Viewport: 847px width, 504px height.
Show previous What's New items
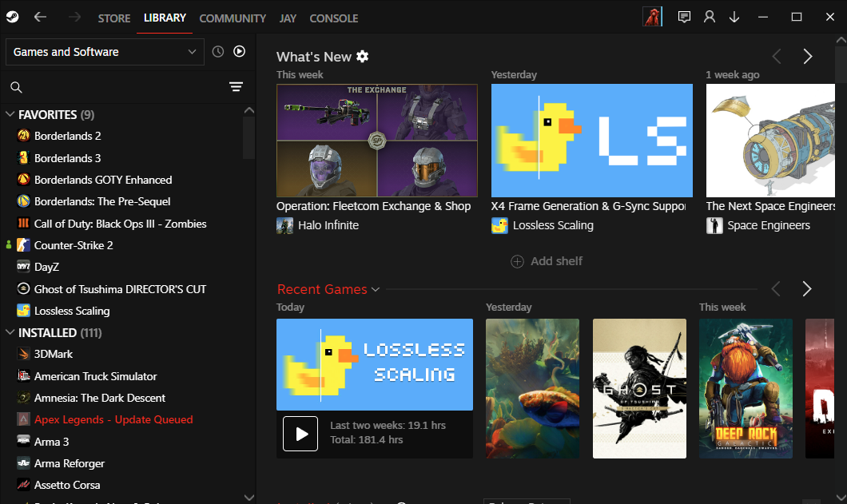pyautogui.click(x=777, y=56)
